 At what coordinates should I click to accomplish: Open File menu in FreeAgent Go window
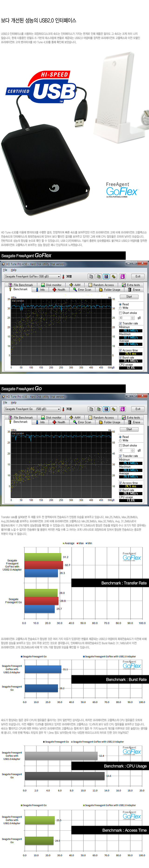coord(5,402)
